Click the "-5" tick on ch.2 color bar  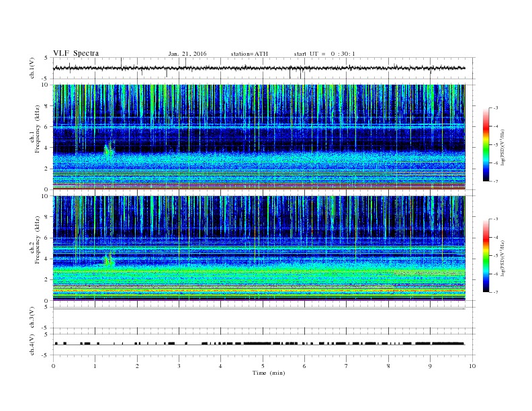tap(496, 256)
